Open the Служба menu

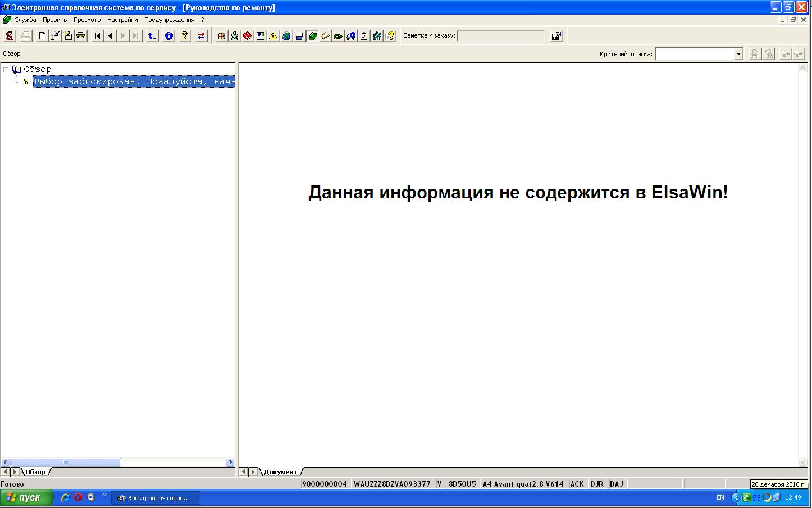pyautogui.click(x=25, y=20)
